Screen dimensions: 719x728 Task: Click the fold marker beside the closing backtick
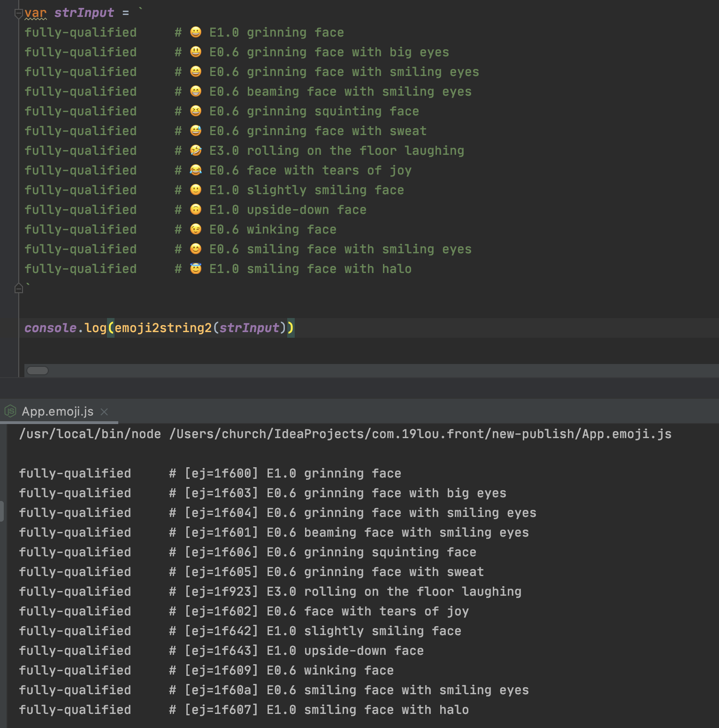point(19,288)
